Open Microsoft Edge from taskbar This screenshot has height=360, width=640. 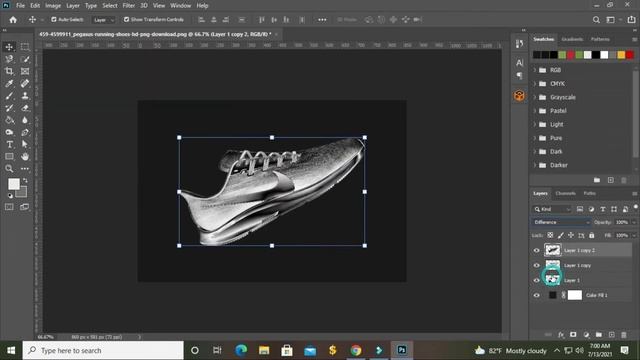[241, 350]
